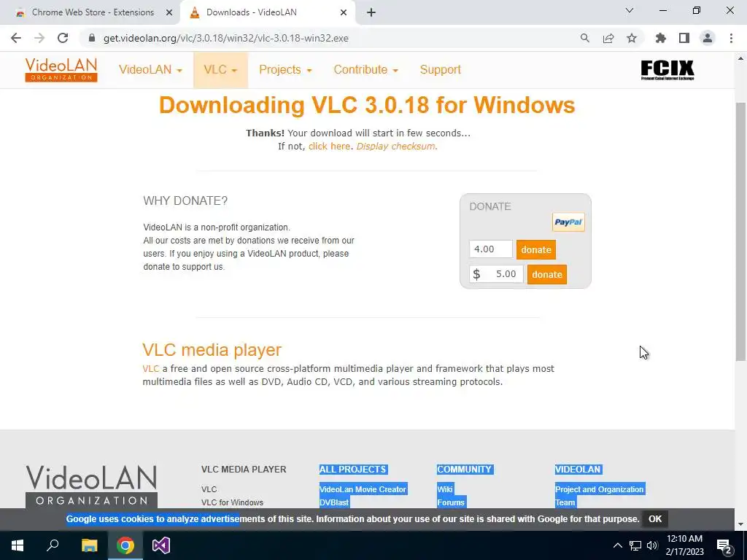Click the orange VLC link in description
This screenshot has width=747, height=560.
150,368
